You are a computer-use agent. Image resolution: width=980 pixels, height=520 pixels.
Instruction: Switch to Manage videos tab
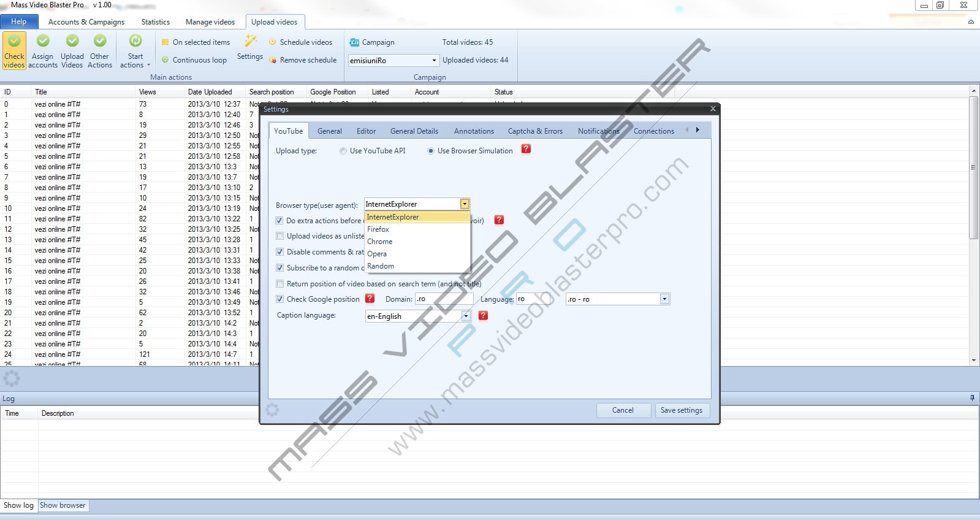point(210,22)
